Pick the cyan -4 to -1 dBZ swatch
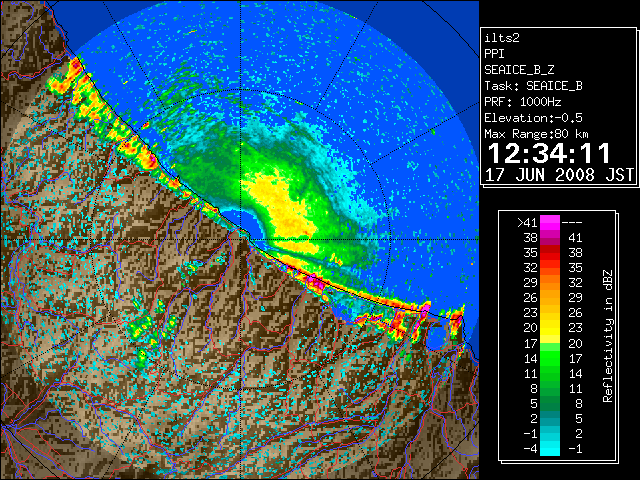 point(550,449)
